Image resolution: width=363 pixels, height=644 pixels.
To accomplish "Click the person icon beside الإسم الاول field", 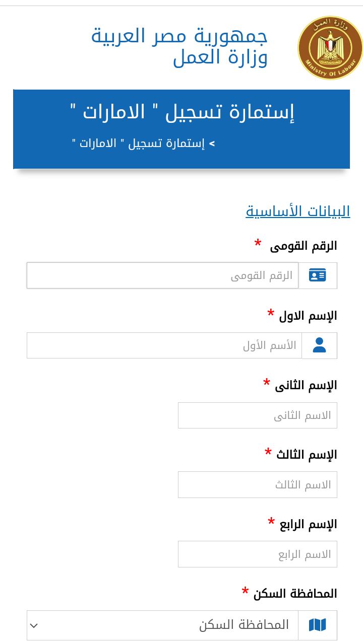I will [319, 345].
